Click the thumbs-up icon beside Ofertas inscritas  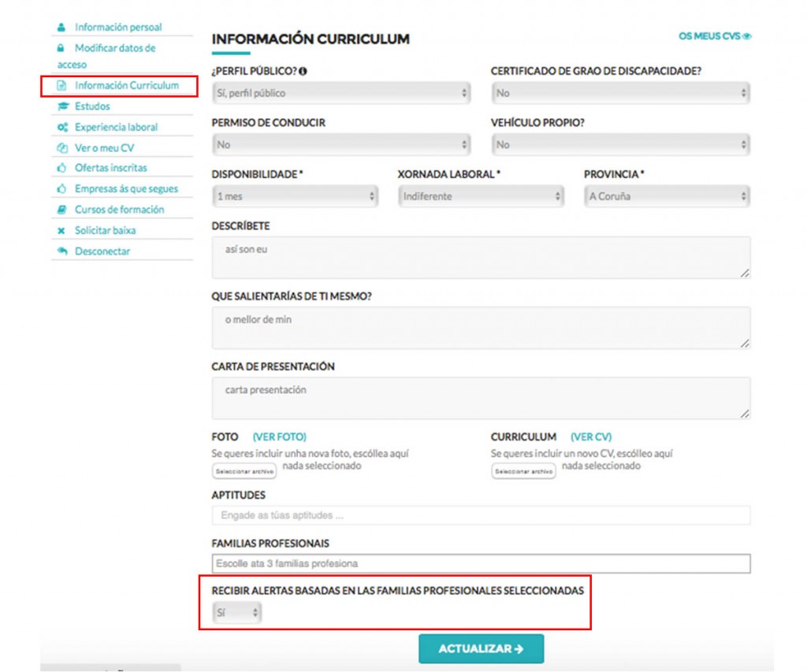[61, 168]
